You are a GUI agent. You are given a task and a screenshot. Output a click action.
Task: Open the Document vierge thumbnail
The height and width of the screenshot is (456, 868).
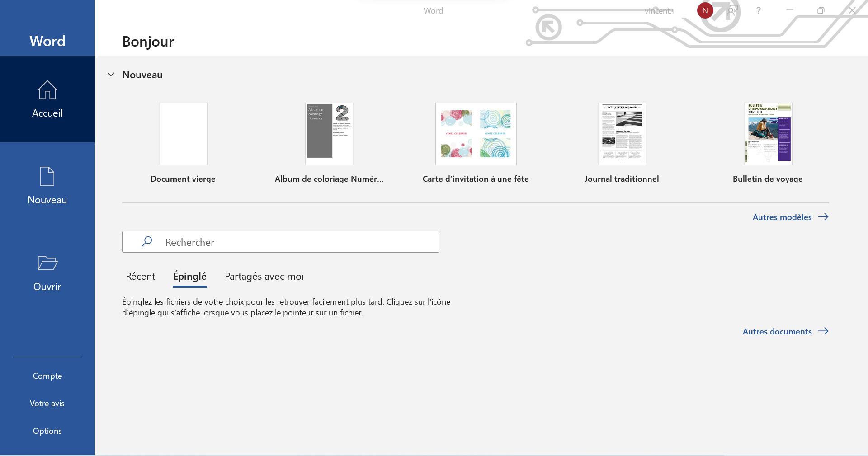coord(183,134)
